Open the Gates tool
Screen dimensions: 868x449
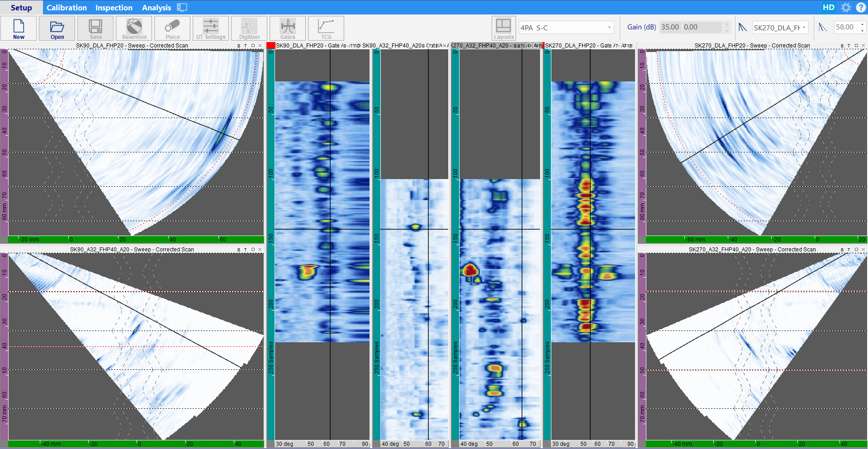(x=288, y=29)
